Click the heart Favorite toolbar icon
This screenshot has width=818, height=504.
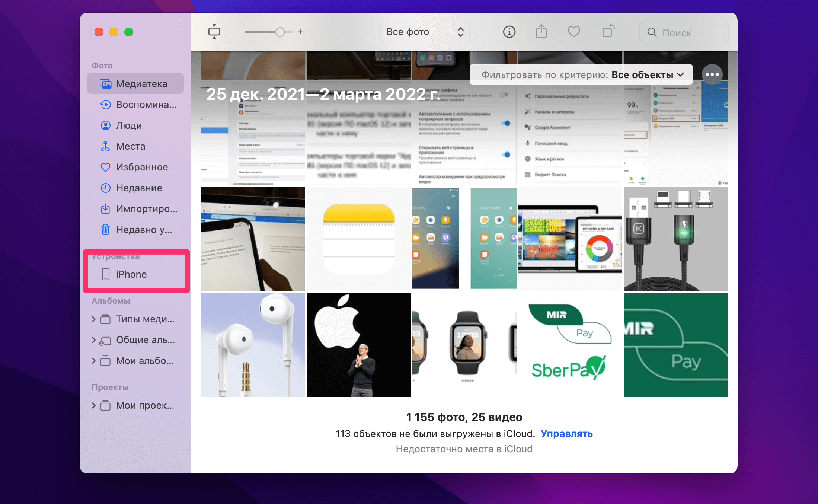point(573,32)
